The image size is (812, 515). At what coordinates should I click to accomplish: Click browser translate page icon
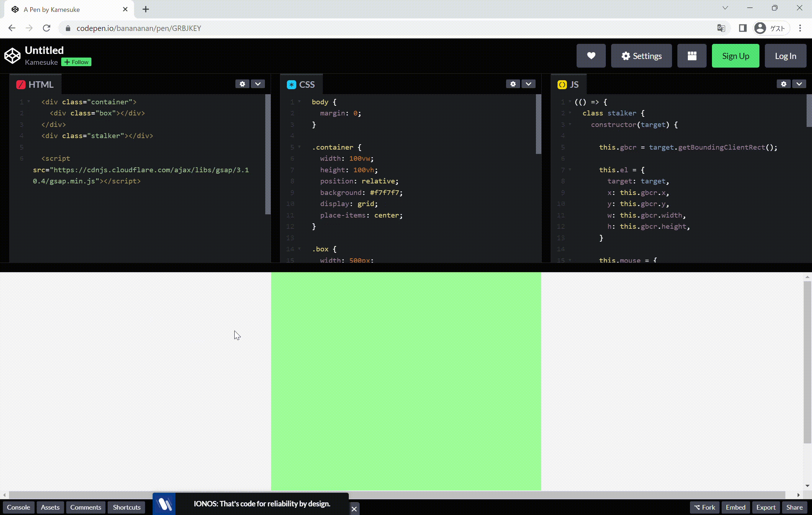pyautogui.click(x=721, y=28)
